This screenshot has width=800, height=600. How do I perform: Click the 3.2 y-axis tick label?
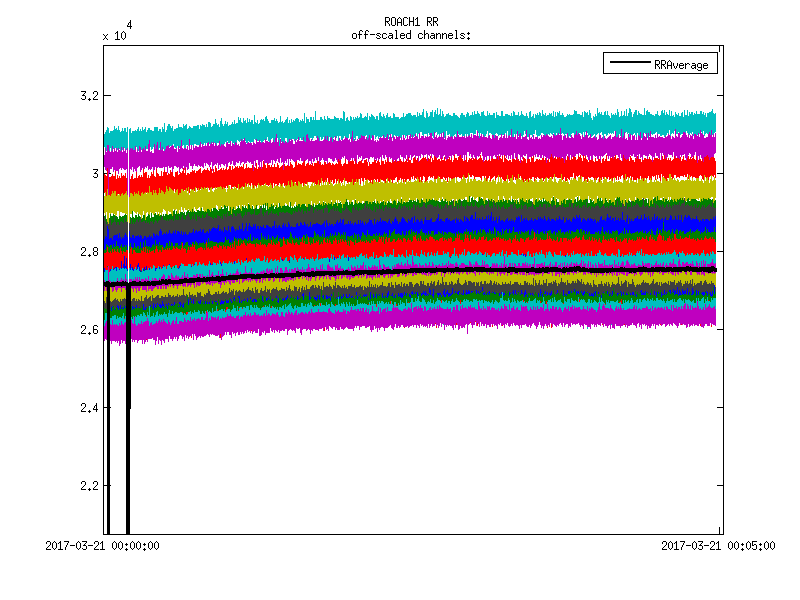[89, 96]
